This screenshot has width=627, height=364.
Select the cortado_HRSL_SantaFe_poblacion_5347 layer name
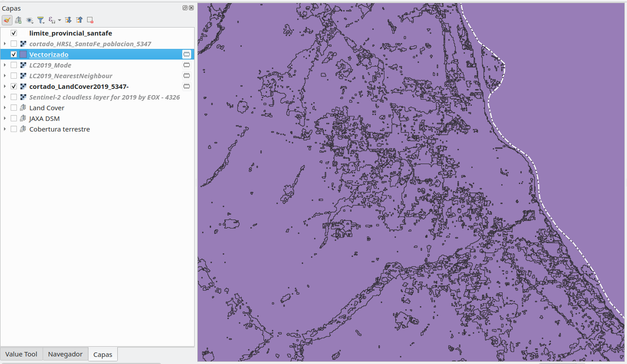pyautogui.click(x=90, y=44)
